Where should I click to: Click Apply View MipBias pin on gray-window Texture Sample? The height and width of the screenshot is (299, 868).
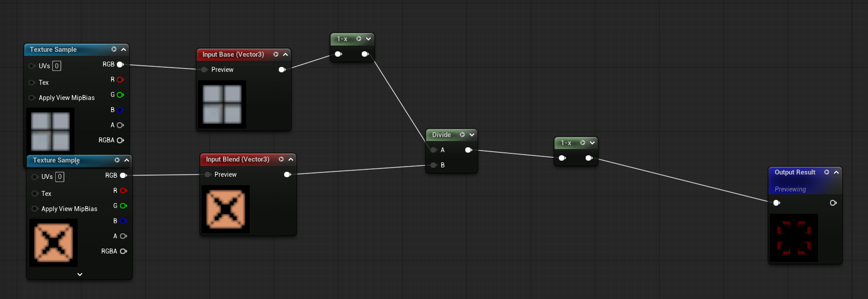32,98
